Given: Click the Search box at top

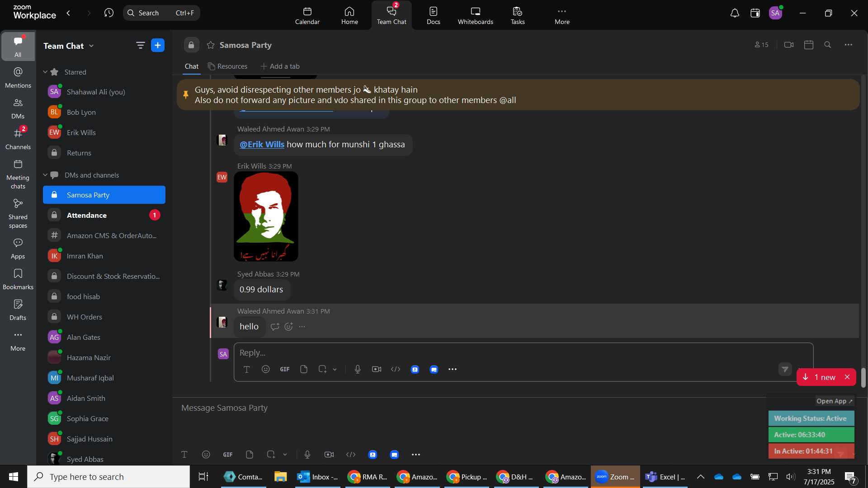Looking at the screenshot, I should [x=161, y=13].
